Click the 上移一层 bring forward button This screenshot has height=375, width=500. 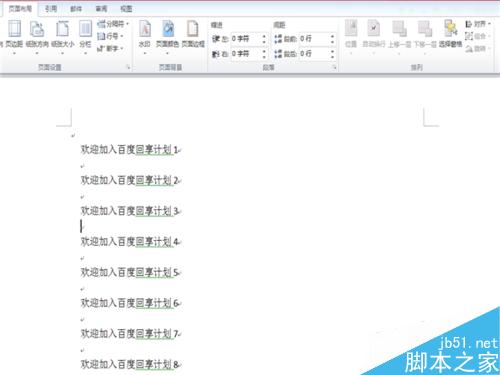pyautogui.click(x=399, y=36)
